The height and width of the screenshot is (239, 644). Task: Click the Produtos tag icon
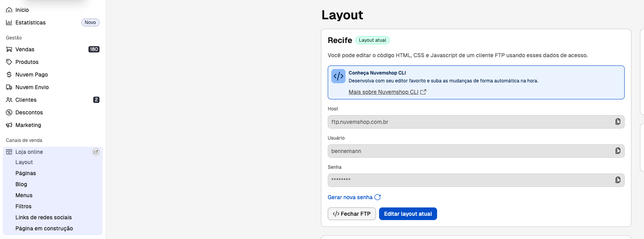click(9, 62)
